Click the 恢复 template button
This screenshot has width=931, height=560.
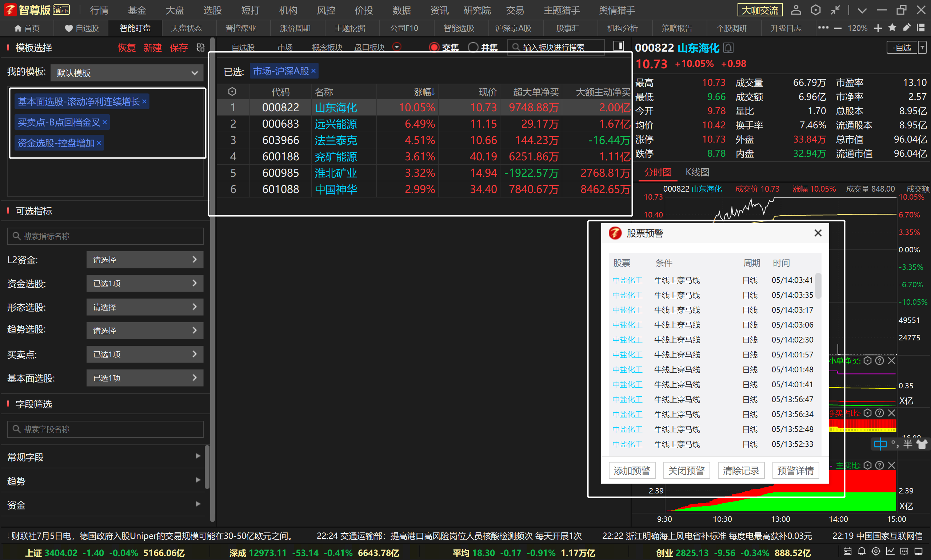click(x=127, y=48)
